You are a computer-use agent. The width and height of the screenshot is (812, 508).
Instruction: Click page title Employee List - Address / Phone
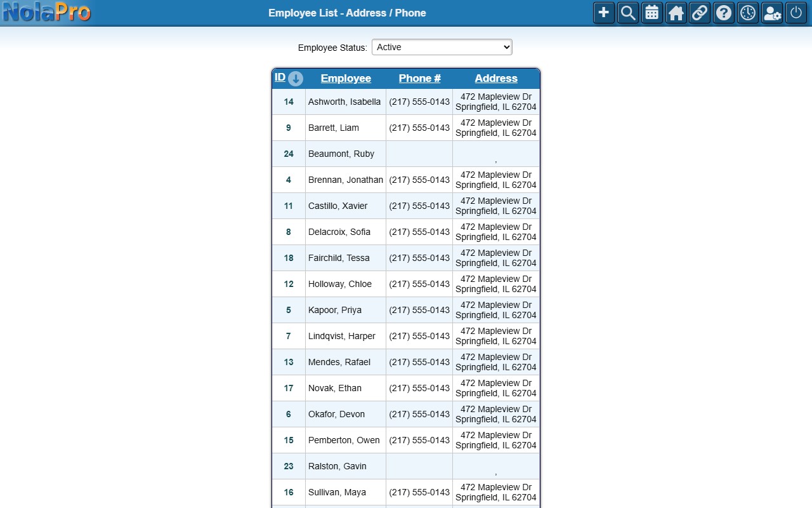coord(347,13)
